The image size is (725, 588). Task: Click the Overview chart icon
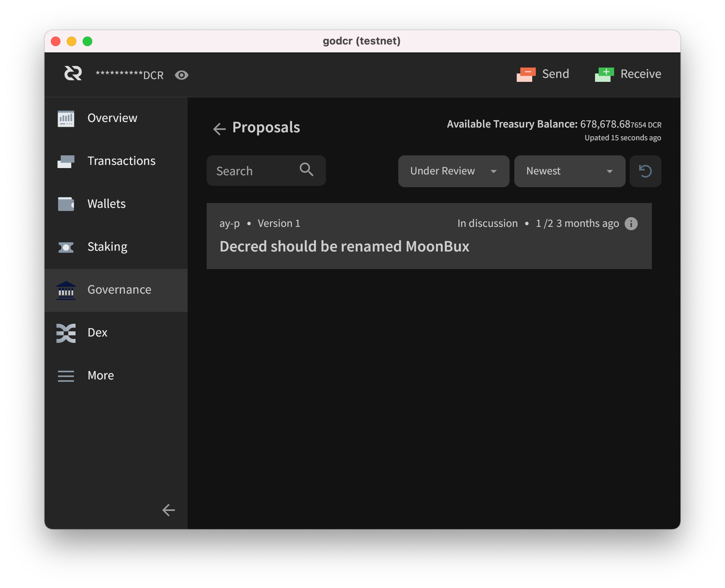point(66,118)
